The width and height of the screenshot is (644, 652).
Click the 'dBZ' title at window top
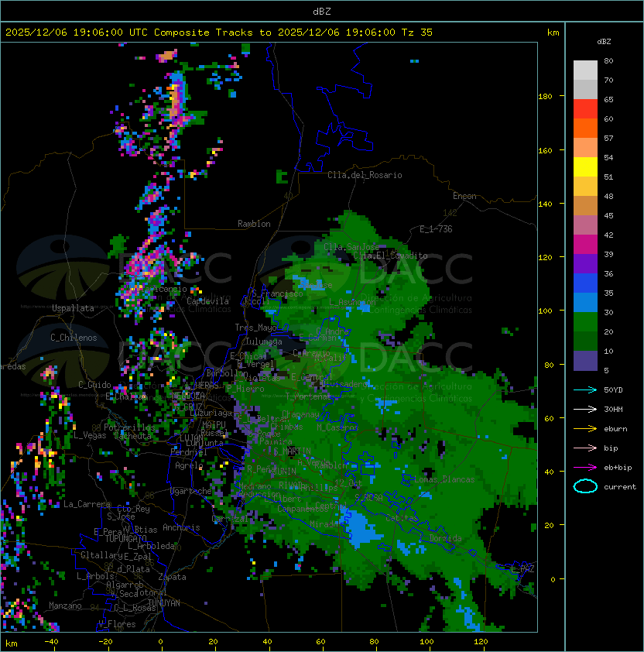322,11
